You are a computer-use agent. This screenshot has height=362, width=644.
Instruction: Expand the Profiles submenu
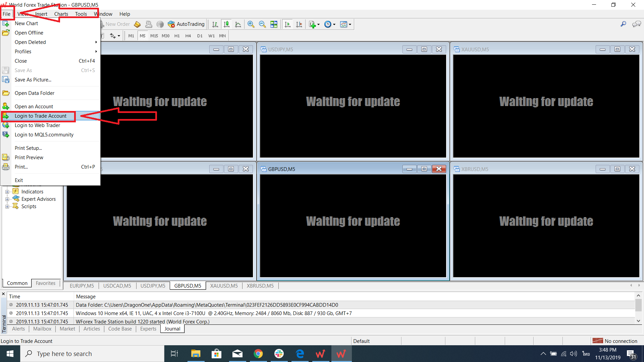[50, 52]
